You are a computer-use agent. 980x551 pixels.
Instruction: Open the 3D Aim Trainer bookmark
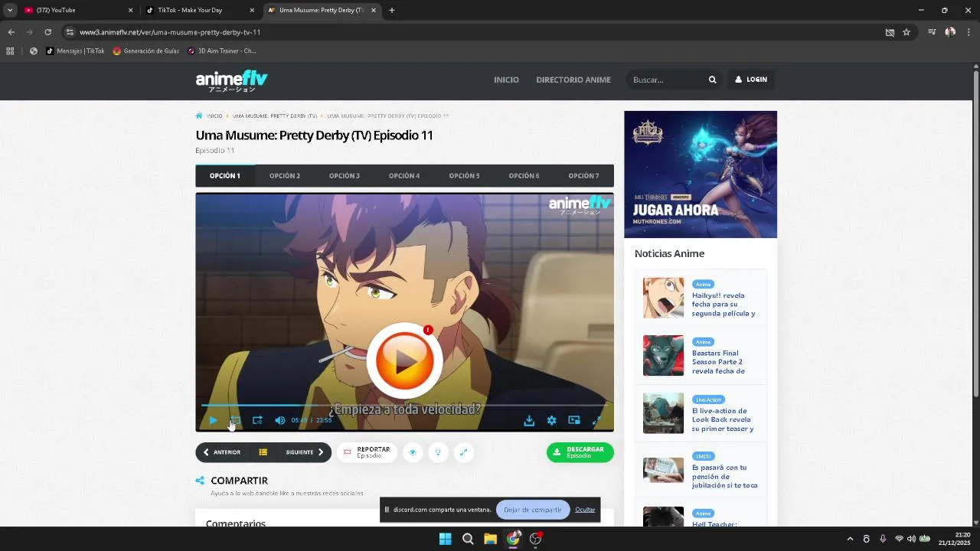(x=222, y=51)
